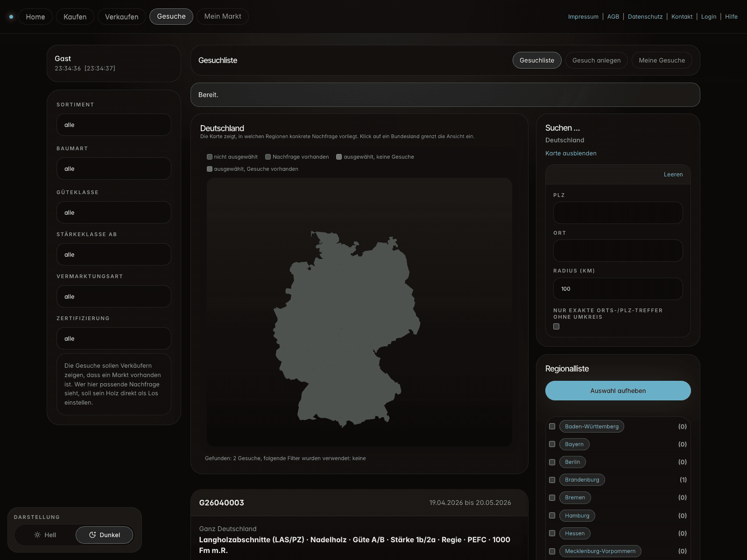Screen dimensions: 747x560
Task: Toggle the 'Nachfrage vorhanden' legend checkbox
Action: [x=268, y=157]
